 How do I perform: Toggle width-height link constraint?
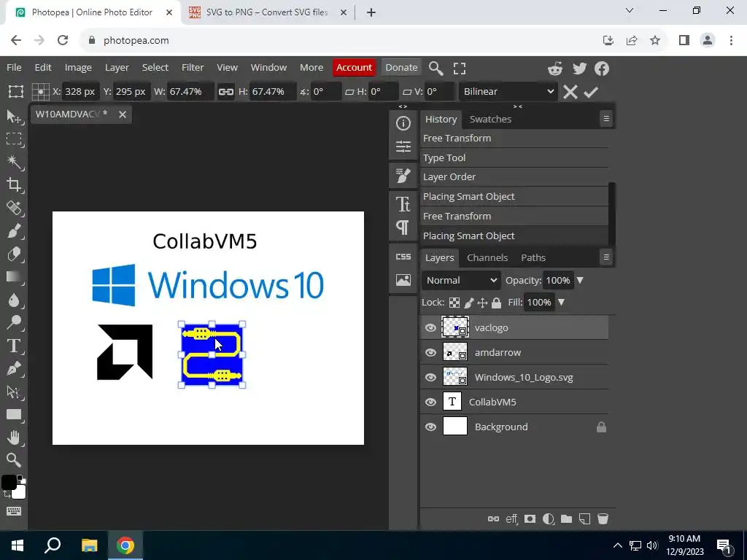(x=226, y=92)
